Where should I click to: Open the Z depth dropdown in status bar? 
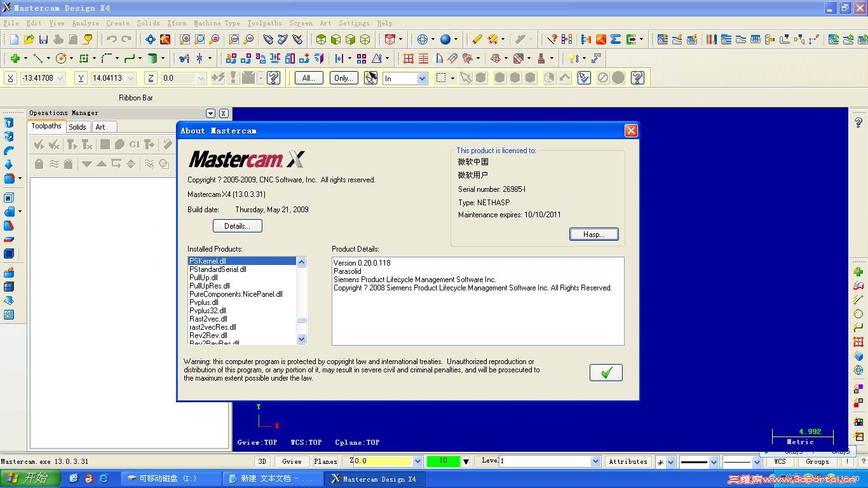click(x=417, y=462)
